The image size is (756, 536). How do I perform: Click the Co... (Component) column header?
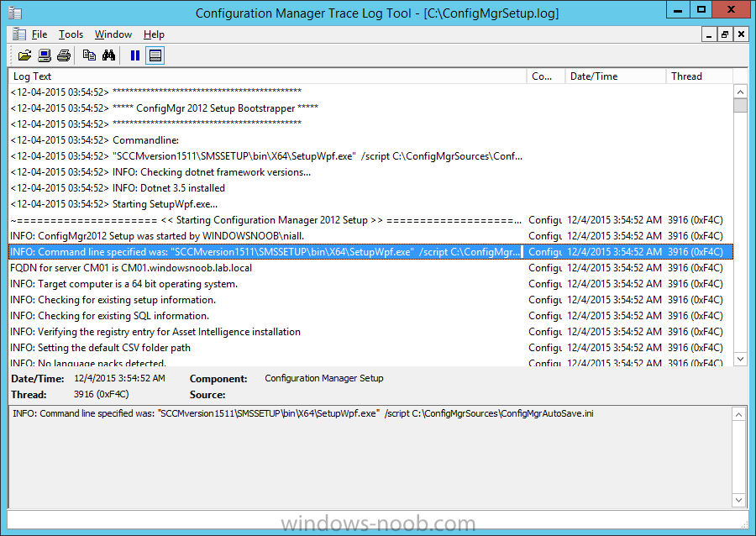pos(546,76)
